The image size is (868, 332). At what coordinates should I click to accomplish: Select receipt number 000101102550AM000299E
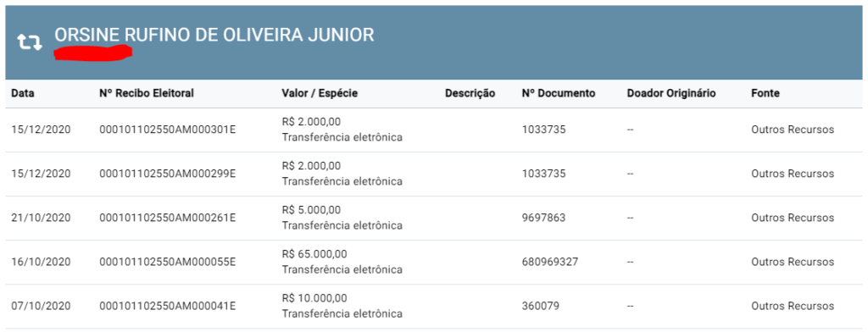click(168, 174)
